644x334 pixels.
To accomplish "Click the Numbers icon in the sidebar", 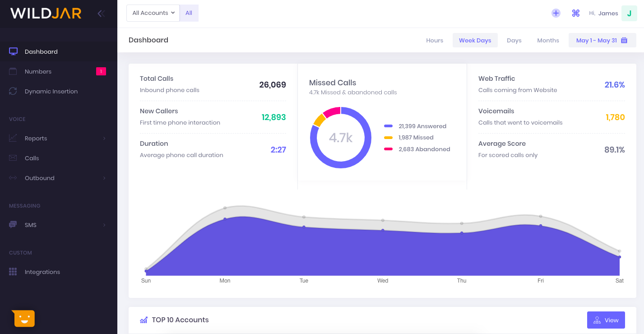I will coord(13,71).
